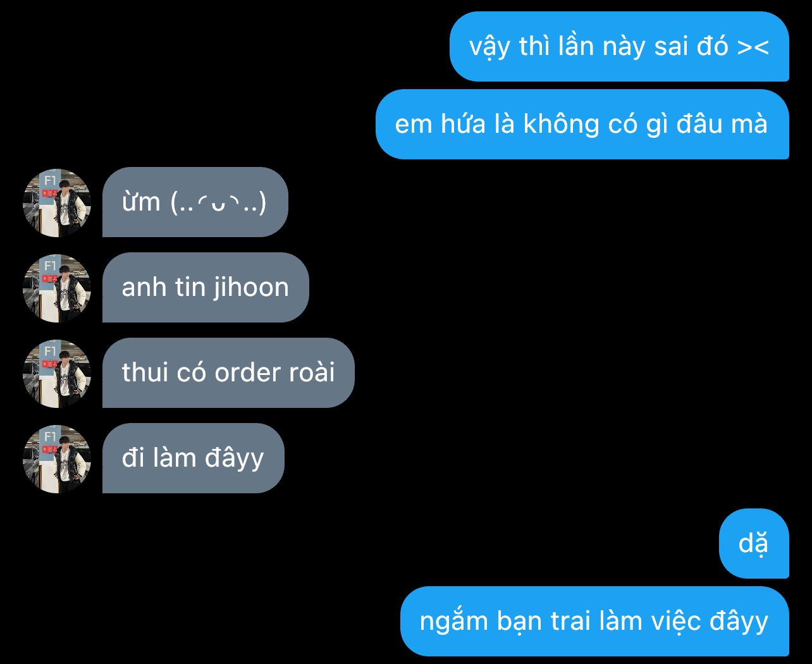Tap the "anh tin jihoon" message bubble
Image resolution: width=812 pixels, height=664 pixels.
click(206, 288)
